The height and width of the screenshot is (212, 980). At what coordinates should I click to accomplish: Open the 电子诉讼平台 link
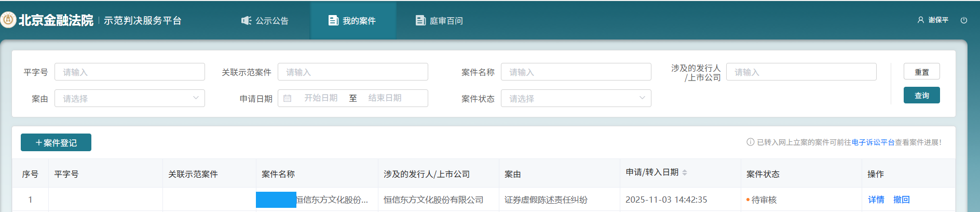[873, 142]
